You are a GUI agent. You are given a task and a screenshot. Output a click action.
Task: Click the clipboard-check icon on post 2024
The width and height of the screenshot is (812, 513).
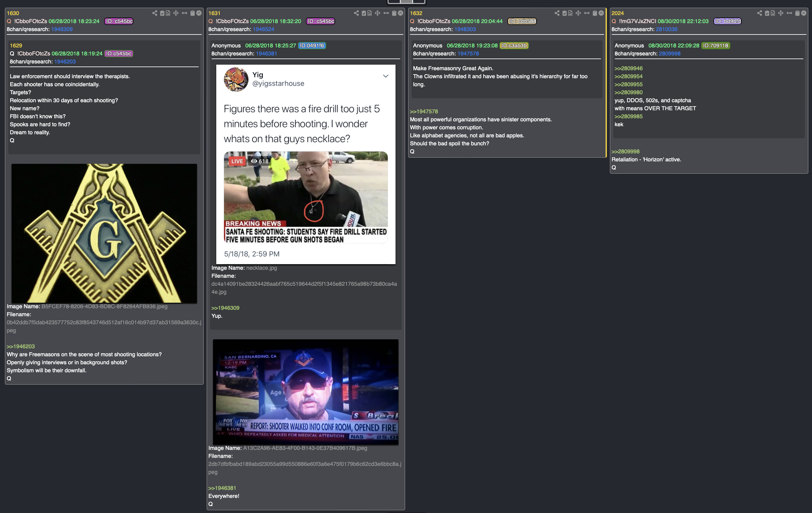coord(767,13)
